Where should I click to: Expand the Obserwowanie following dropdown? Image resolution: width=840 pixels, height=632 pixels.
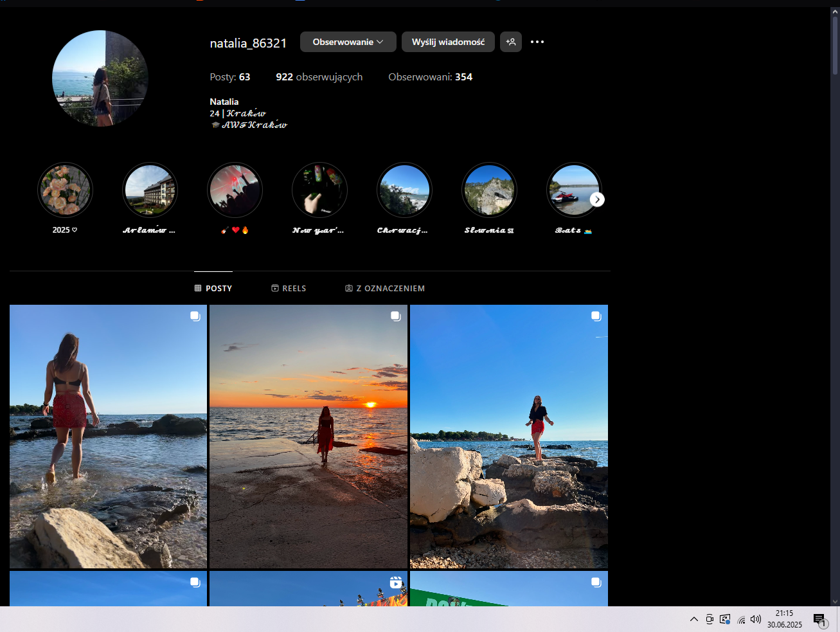pos(348,42)
